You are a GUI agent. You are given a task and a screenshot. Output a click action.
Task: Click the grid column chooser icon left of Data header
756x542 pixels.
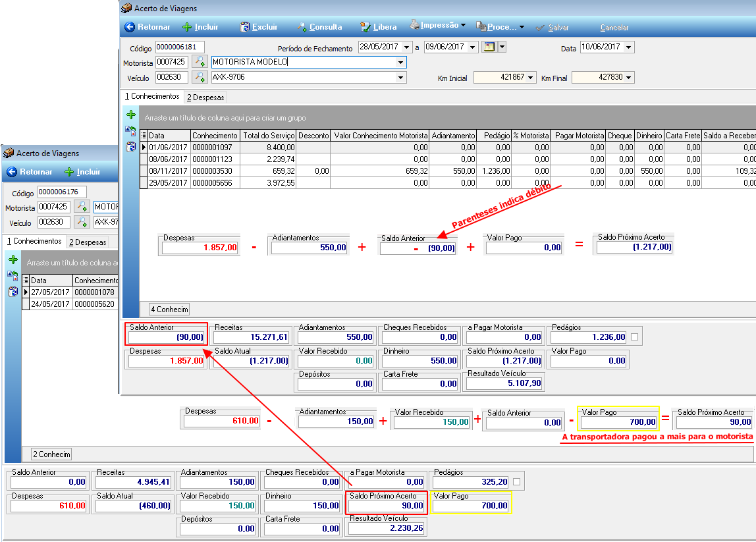coord(143,136)
